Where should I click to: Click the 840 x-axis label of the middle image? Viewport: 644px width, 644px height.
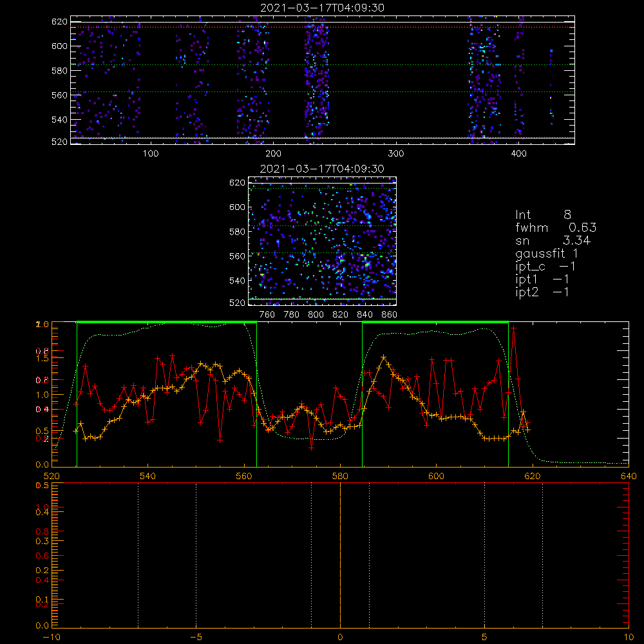point(365,315)
